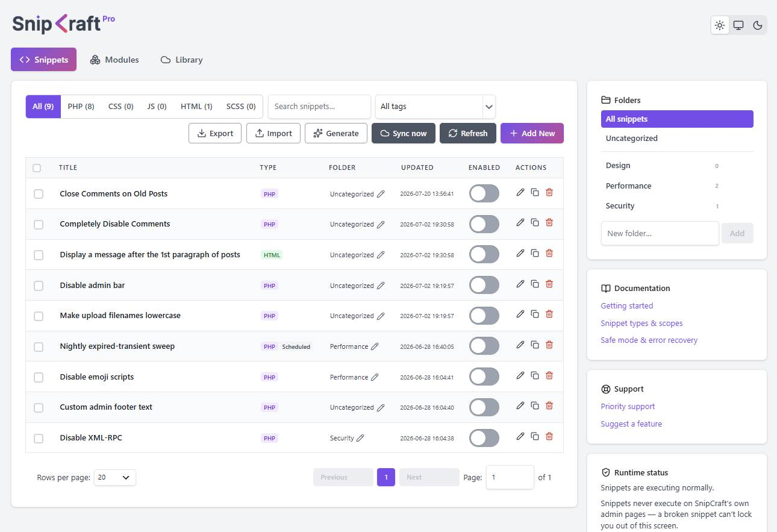Edit Disable emoji scripts snippet
Viewport: 777px width, 532px height.
pyautogui.click(x=520, y=375)
